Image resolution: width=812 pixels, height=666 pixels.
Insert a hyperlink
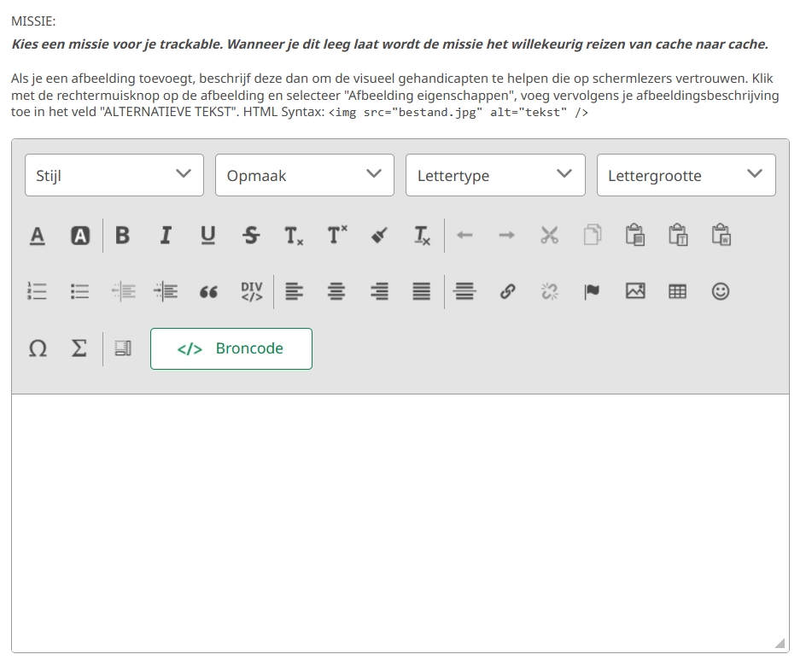pyautogui.click(x=507, y=291)
